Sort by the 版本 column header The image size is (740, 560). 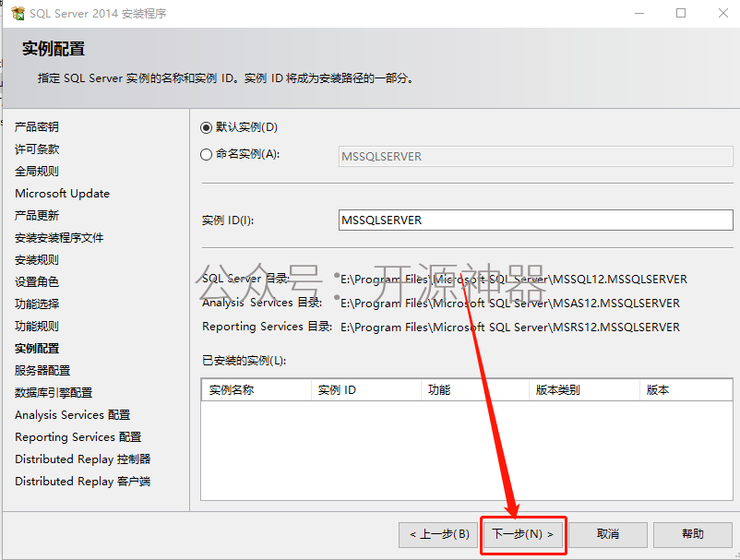(x=686, y=390)
